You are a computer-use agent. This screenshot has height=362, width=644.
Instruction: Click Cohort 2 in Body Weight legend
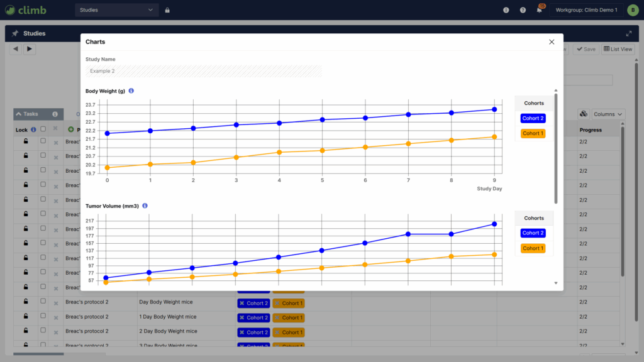(533, 118)
